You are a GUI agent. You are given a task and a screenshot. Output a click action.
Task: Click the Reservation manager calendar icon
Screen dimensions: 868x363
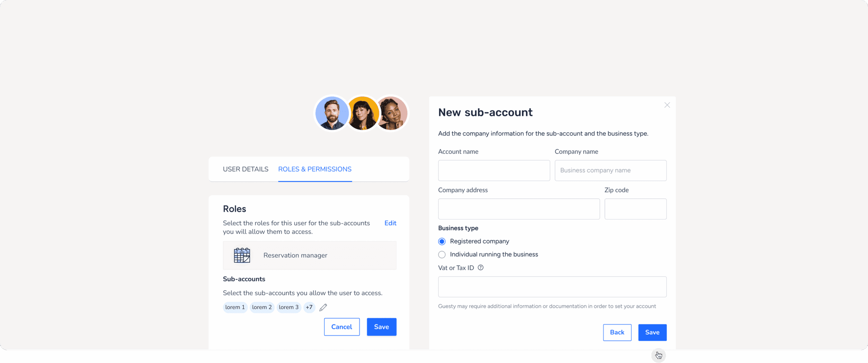click(x=242, y=255)
